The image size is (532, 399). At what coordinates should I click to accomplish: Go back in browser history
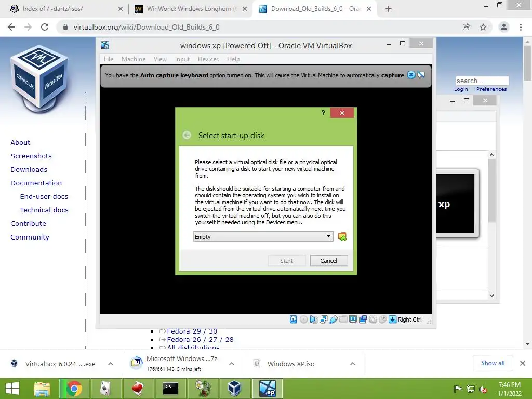pyautogui.click(x=11, y=27)
